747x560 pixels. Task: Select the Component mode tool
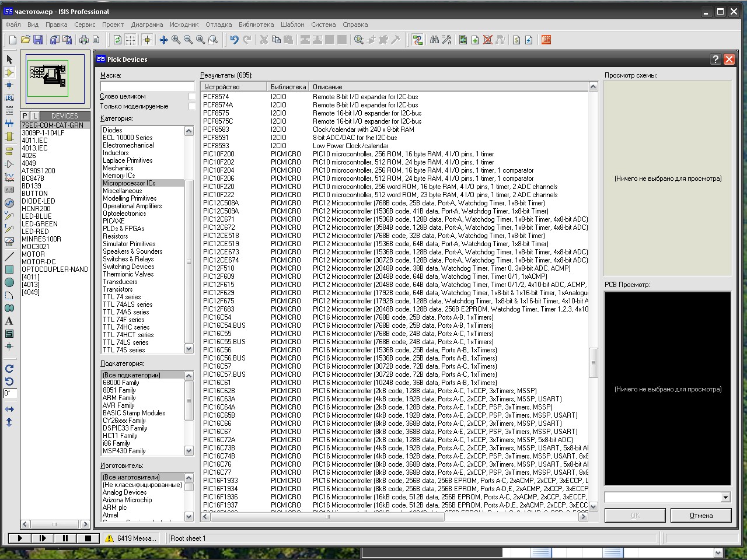click(9, 72)
